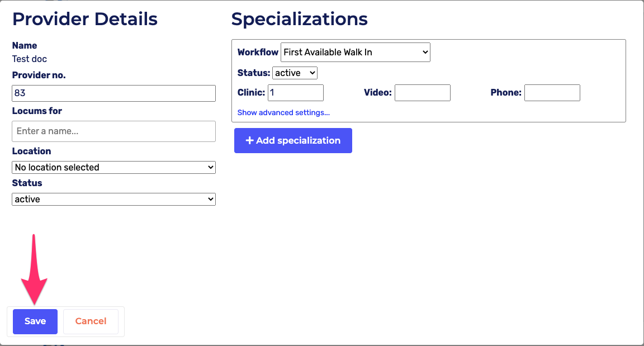Viewport: 644px width, 346px height.
Task: Open the Workflow dropdown
Action: (x=355, y=52)
